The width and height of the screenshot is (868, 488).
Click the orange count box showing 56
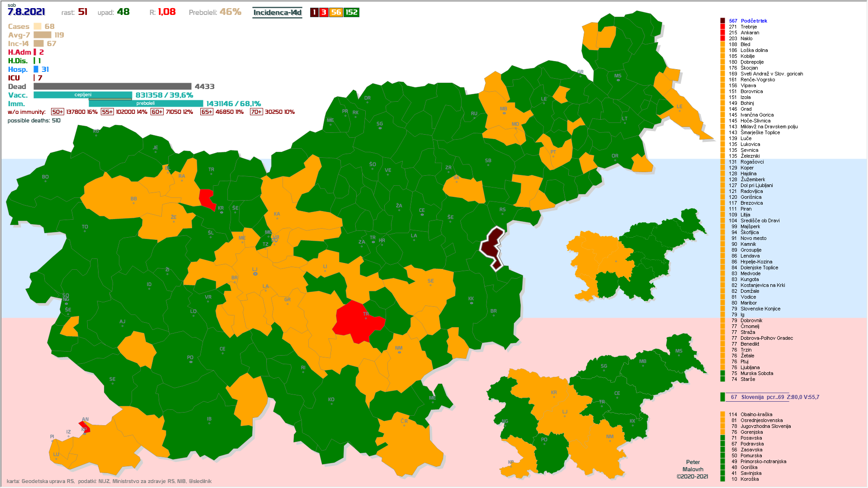pyautogui.click(x=336, y=13)
